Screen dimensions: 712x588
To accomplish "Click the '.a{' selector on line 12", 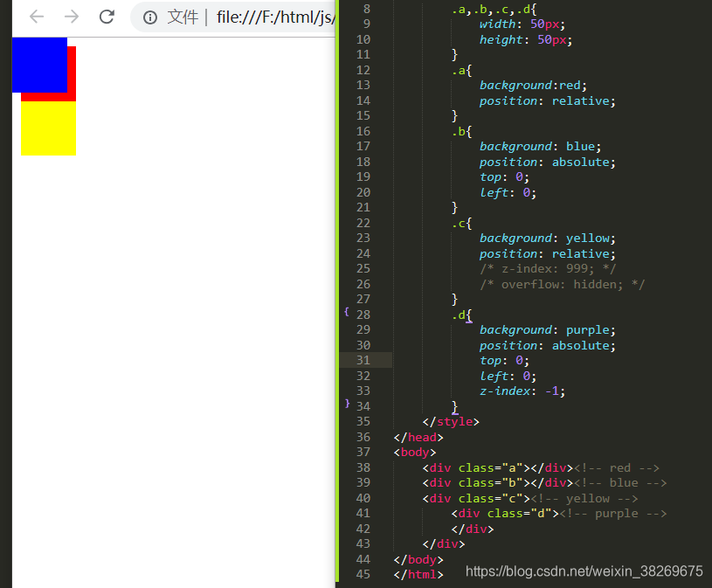I will [462, 71].
